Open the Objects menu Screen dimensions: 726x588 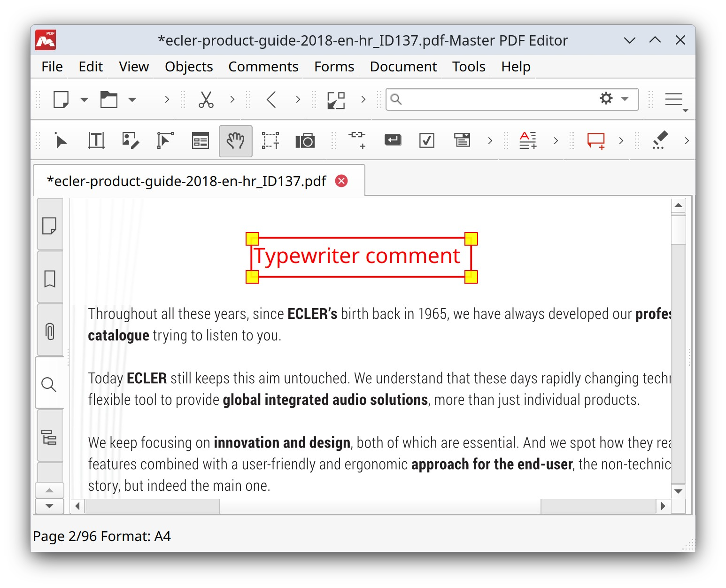click(x=189, y=67)
